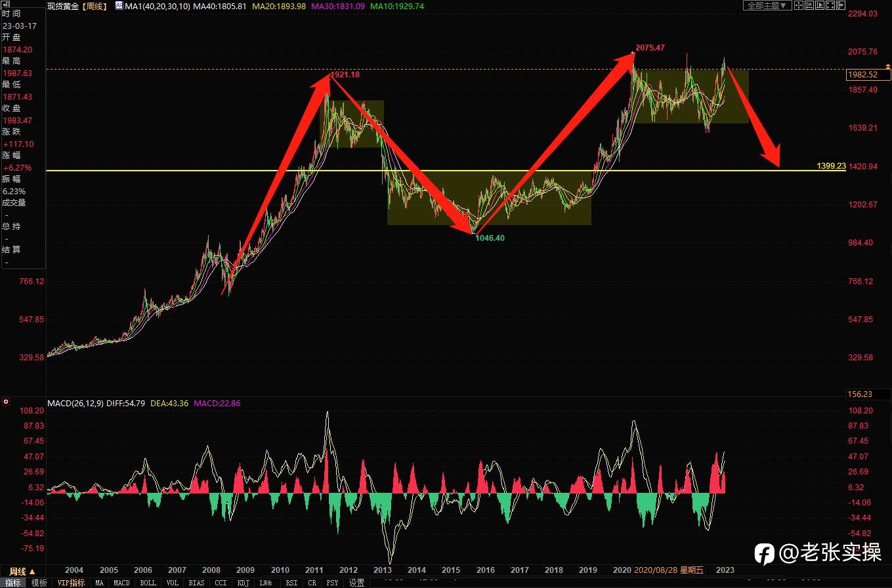Switch to the 模板 tab

pos(39,583)
